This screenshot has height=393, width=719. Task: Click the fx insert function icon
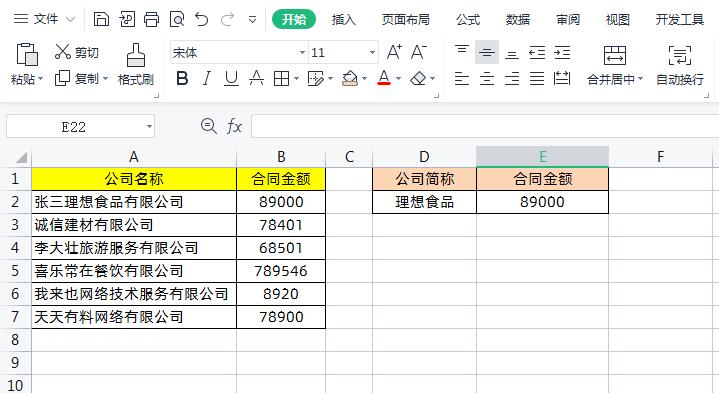234,126
